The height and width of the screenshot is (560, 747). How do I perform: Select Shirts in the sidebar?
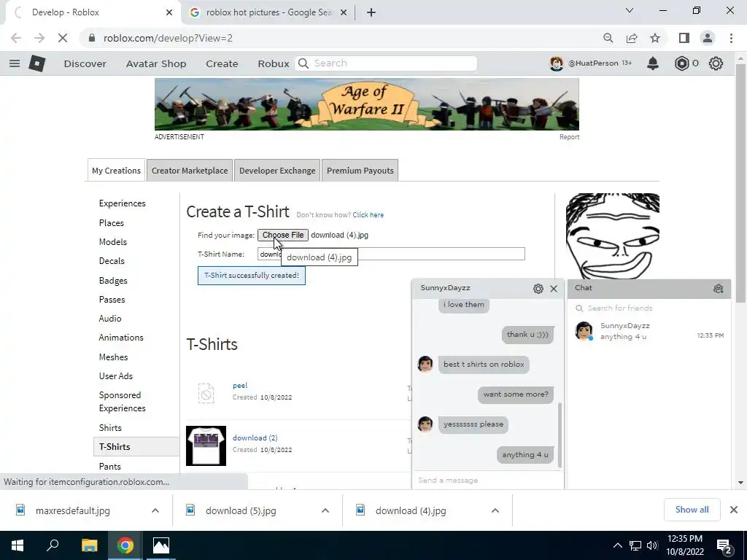(110, 427)
